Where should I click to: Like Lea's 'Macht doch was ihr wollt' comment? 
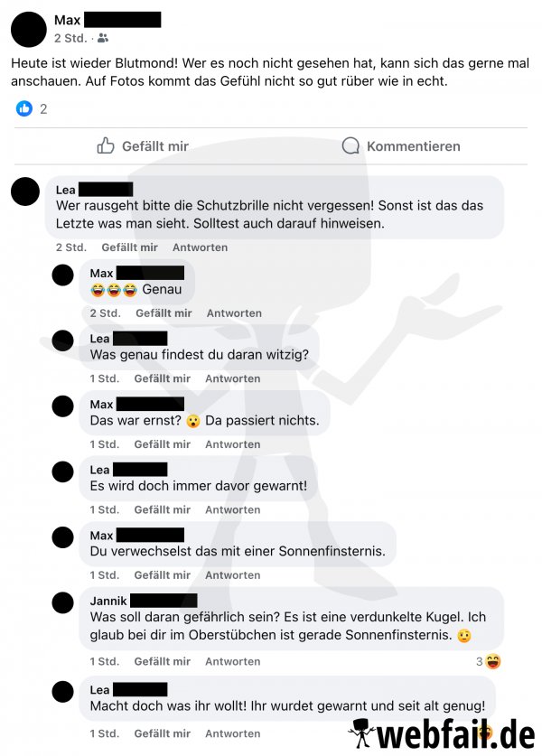[162, 733]
